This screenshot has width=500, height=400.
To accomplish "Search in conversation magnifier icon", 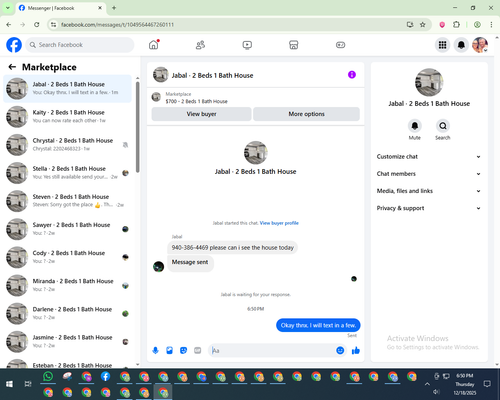I will [443, 126].
